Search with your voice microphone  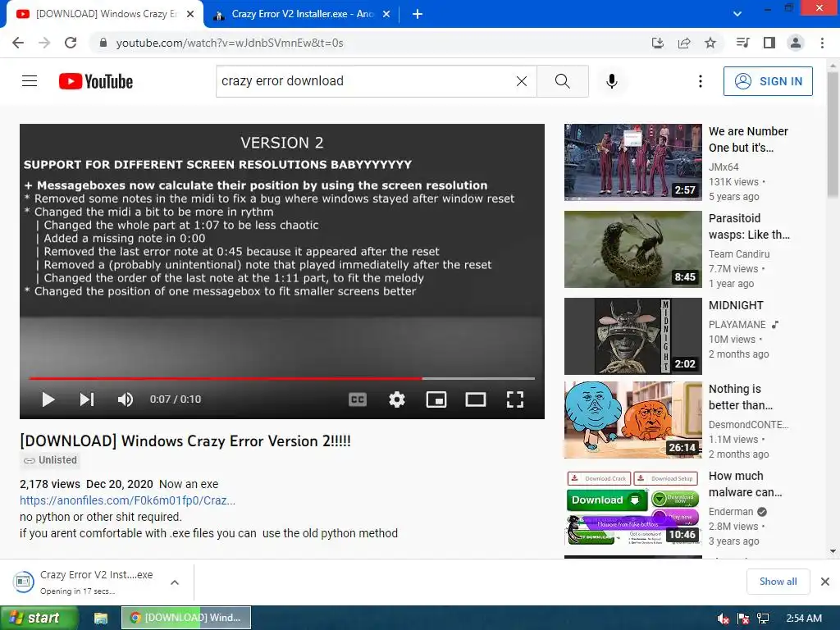[x=611, y=81]
